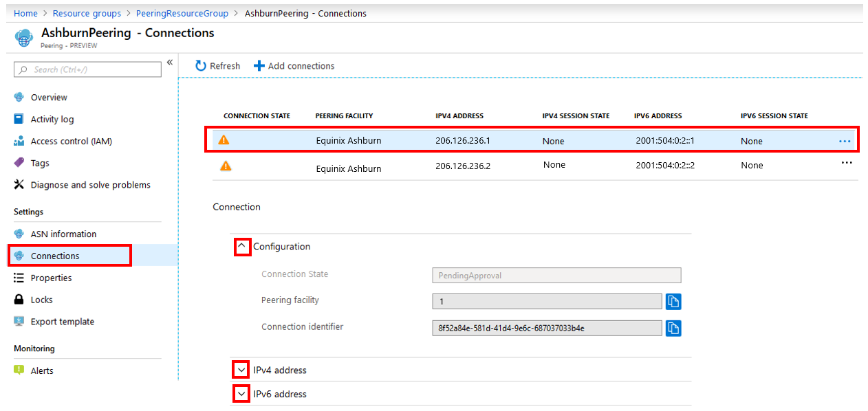The image size is (868, 411).
Task: Click the Add connections button label
Action: coord(301,66)
